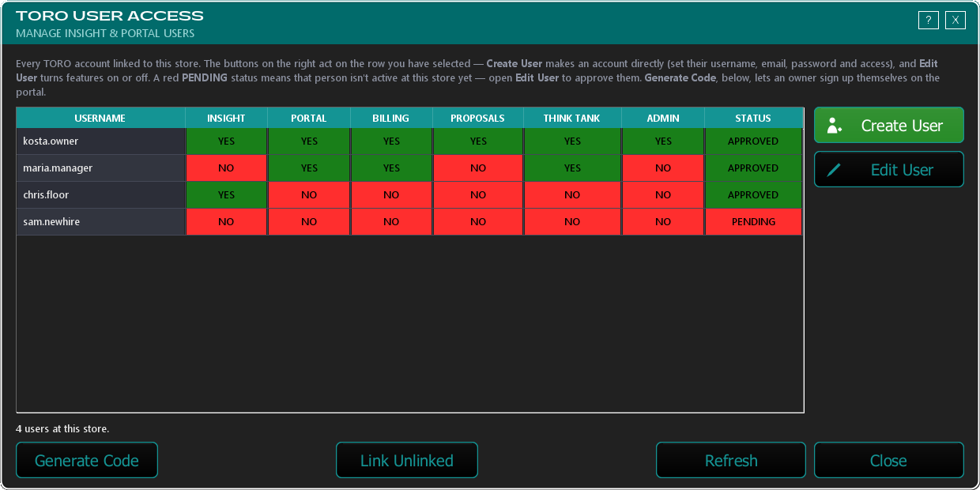Image resolution: width=980 pixels, height=490 pixels.
Task: Click the Insight YES cell for chris.floor
Action: click(x=226, y=195)
